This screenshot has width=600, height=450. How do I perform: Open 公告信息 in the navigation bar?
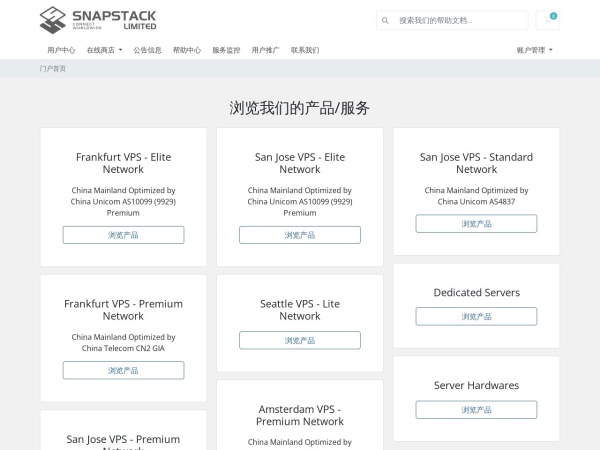[147, 50]
